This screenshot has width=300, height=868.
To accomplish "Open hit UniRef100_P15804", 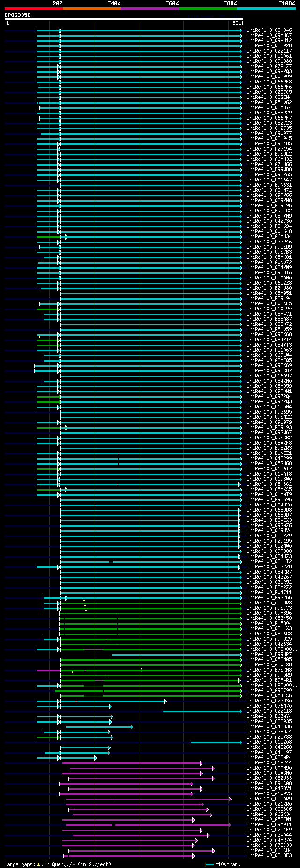I will tap(269, 624).
